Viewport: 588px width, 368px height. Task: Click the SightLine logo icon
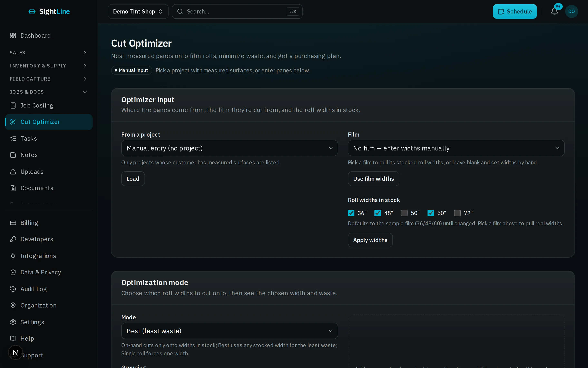(32, 11)
